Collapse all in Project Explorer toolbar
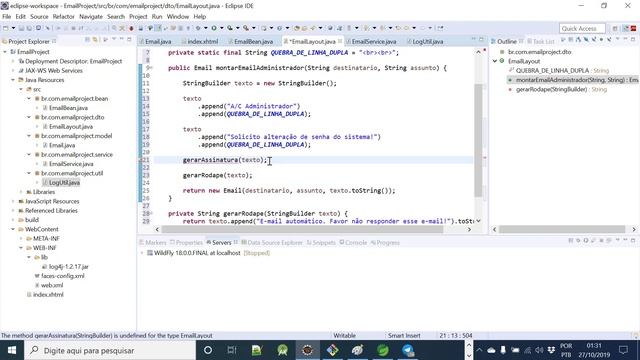 coord(87,40)
